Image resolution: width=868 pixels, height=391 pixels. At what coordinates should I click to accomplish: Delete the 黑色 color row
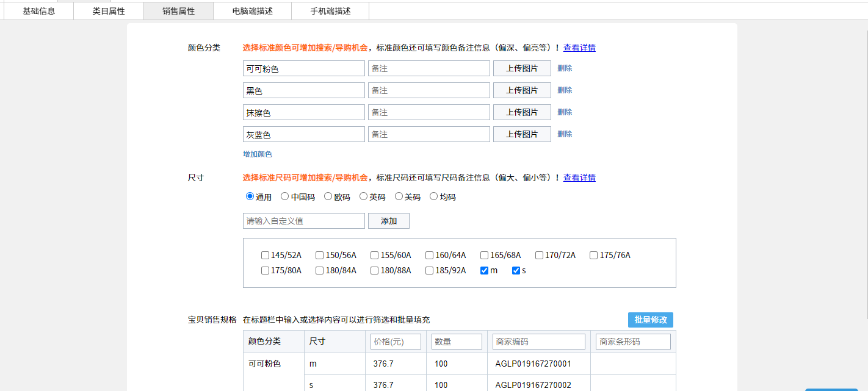pos(565,90)
